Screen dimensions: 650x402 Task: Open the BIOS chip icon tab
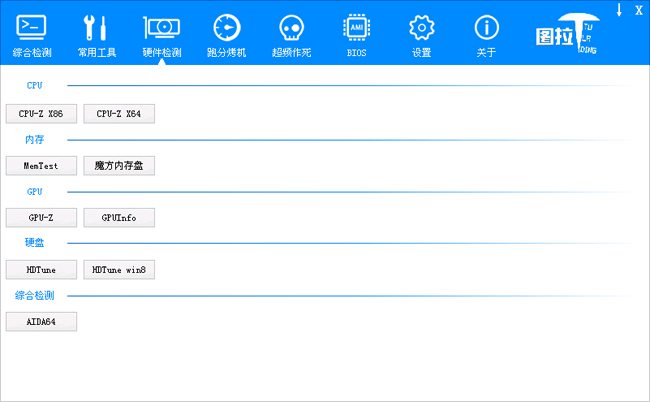click(x=357, y=36)
